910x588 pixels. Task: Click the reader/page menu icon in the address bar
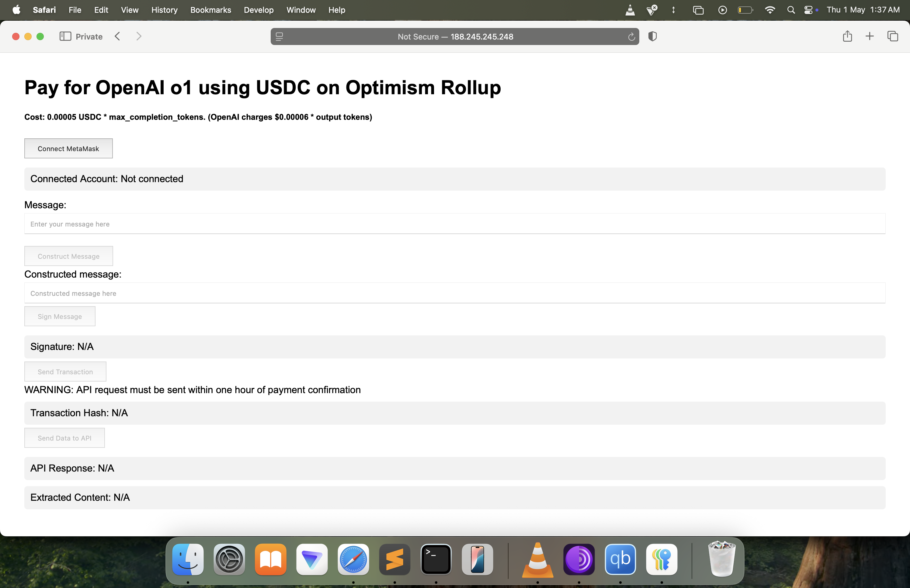click(279, 37)
